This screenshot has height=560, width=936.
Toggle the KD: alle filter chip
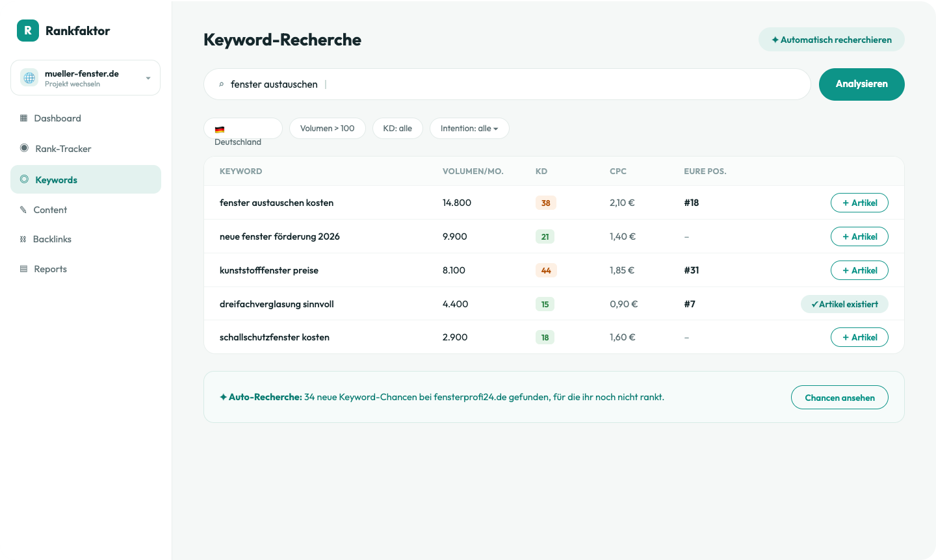(398, 129)
